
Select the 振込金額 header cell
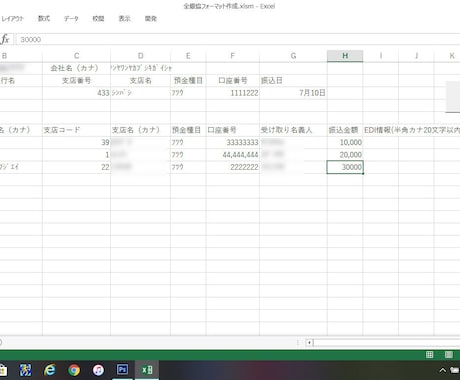pyautogui.click(x=345, y=130)
